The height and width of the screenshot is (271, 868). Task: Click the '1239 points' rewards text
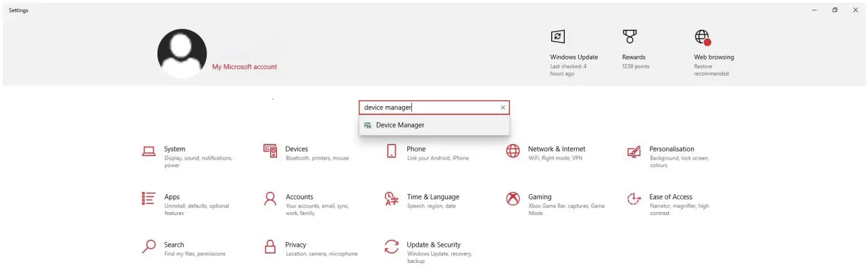click(x=636, y=67)
